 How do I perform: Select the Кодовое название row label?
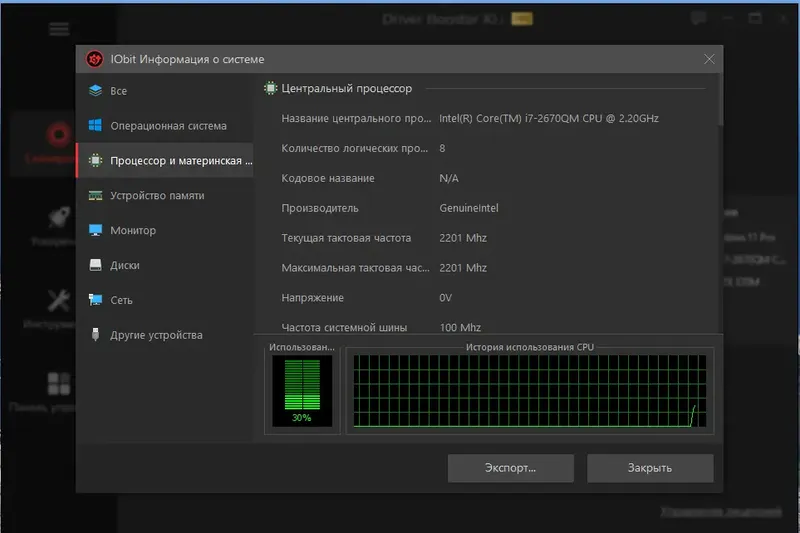pyautogui.click(x=328, y=179)
